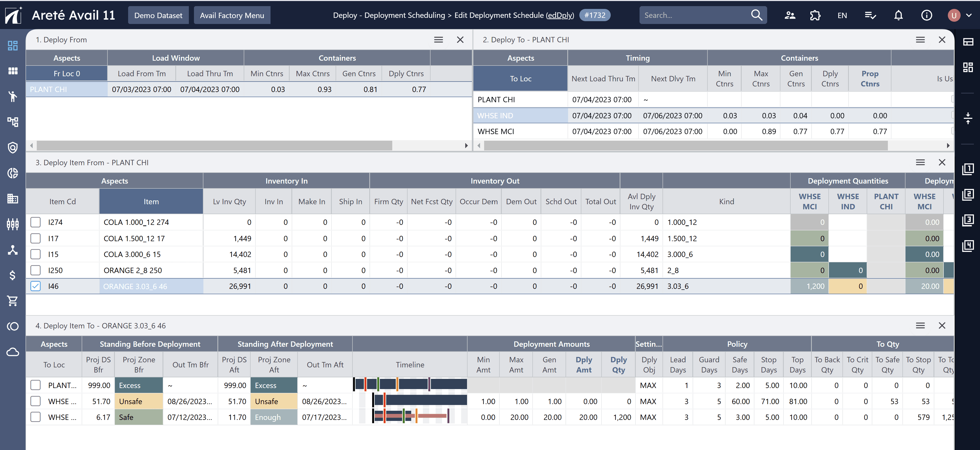Click the collapse vertical icon on right bar
The width and height of the screenshot is (980, 450).
point(968,118)
